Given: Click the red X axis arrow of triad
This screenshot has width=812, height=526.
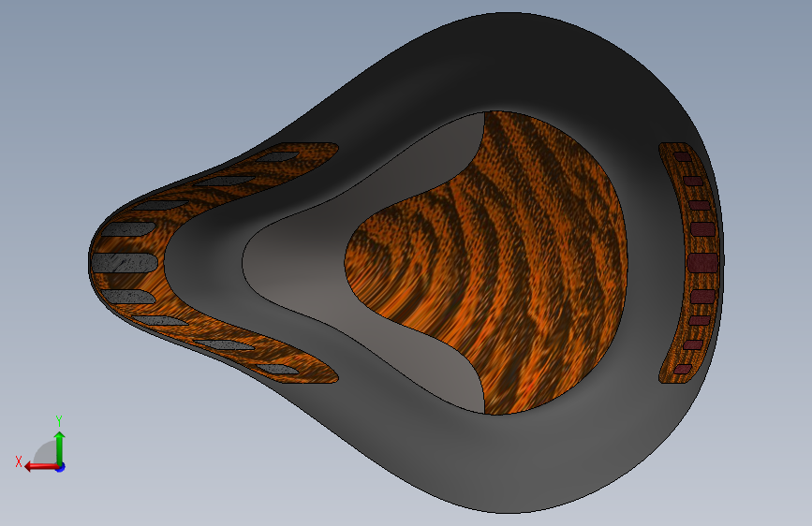Looking at the screenshot, I should pyautogui.click(x=40, y=467).
